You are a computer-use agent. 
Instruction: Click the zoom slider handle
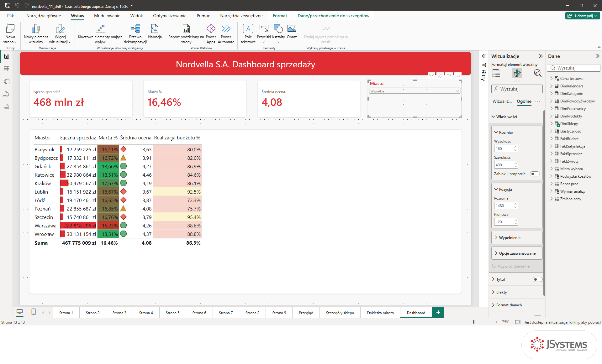click(474, 322)
